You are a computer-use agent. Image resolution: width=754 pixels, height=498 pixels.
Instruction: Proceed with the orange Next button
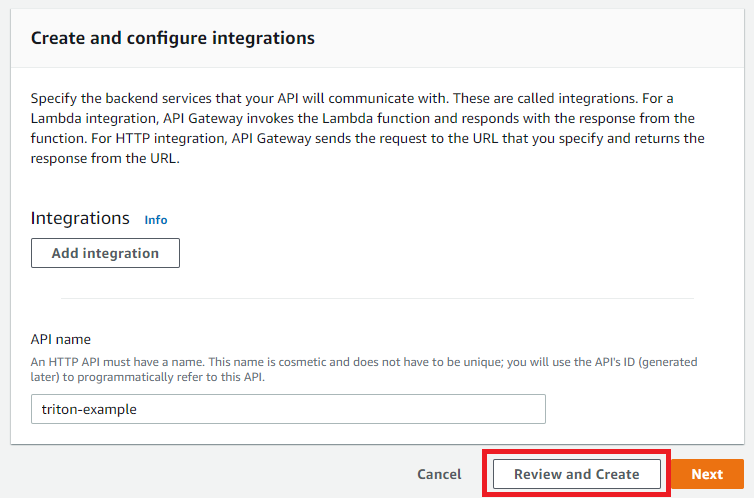[x=707, y=474]
